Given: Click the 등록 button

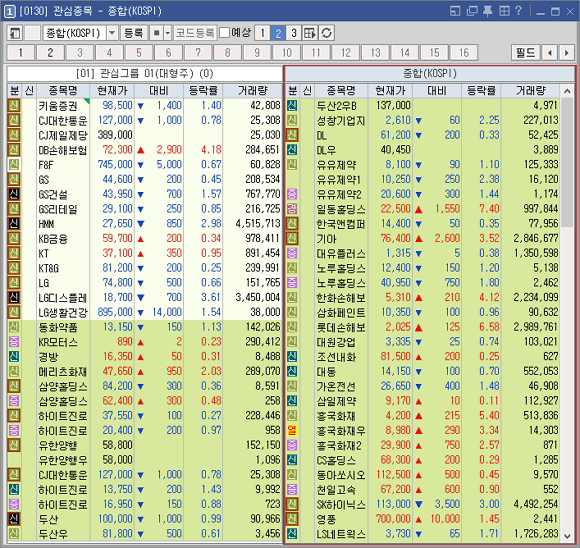Looking at the screenshot, I should 134,33.
